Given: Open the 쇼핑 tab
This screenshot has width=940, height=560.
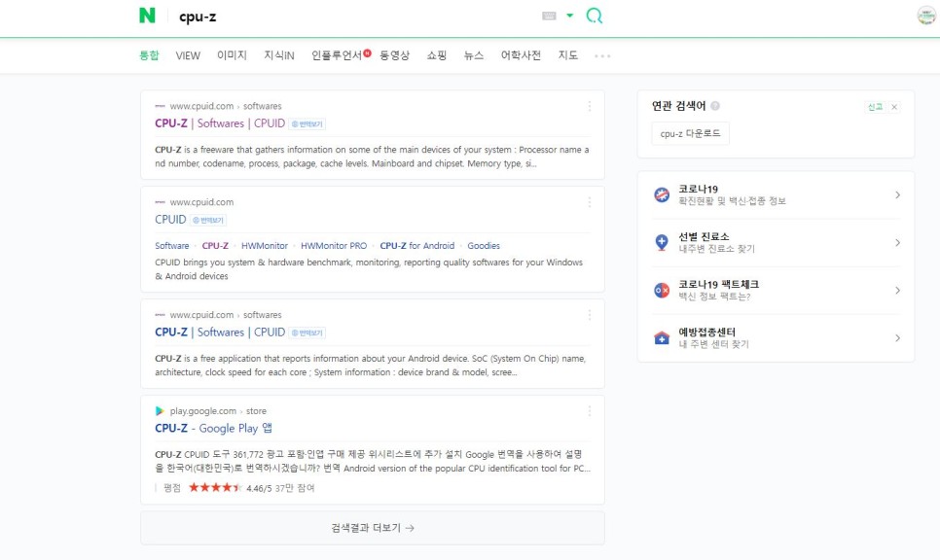Looking at the screenshot, I should pos(436,55).
